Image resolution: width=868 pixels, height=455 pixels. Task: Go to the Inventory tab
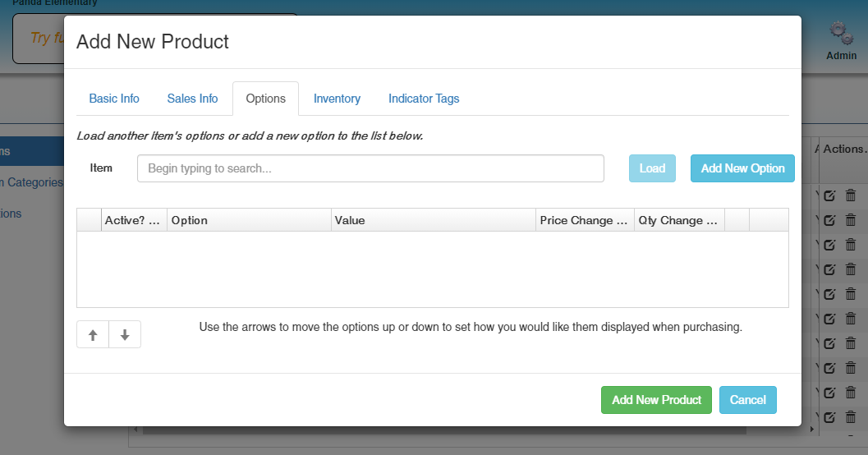[x=337, y=99]
